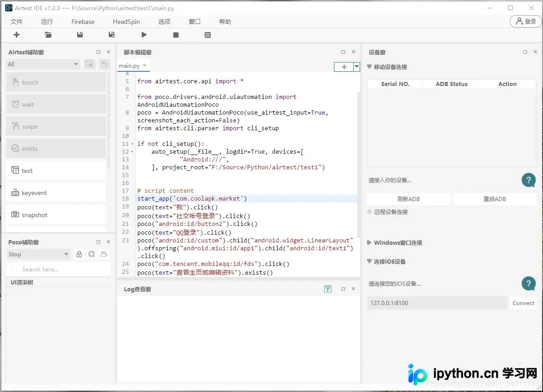
Task: Toggle the Poco lock icon
Action: pos(79,254)
